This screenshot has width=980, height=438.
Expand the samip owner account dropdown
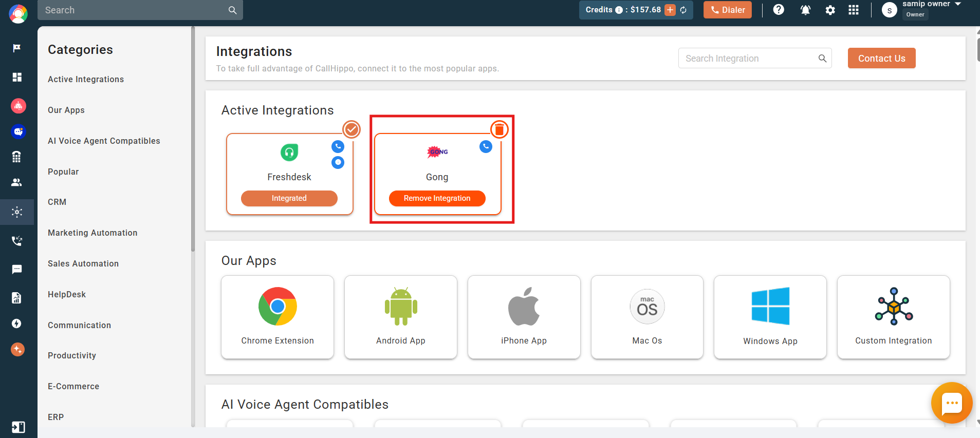[958, 4]
